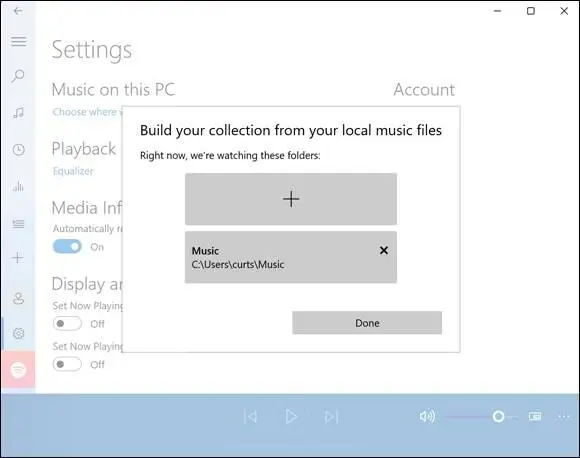Open Recent plays from the clock icon
The width and height of the screenshot is (580, 458).
(x=18, y=150)
